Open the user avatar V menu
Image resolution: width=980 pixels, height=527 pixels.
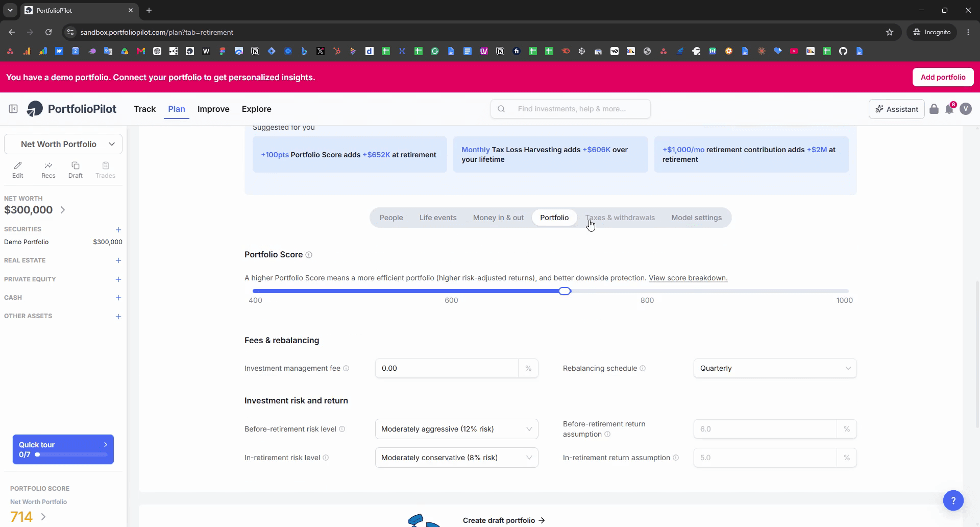[966, 109]
